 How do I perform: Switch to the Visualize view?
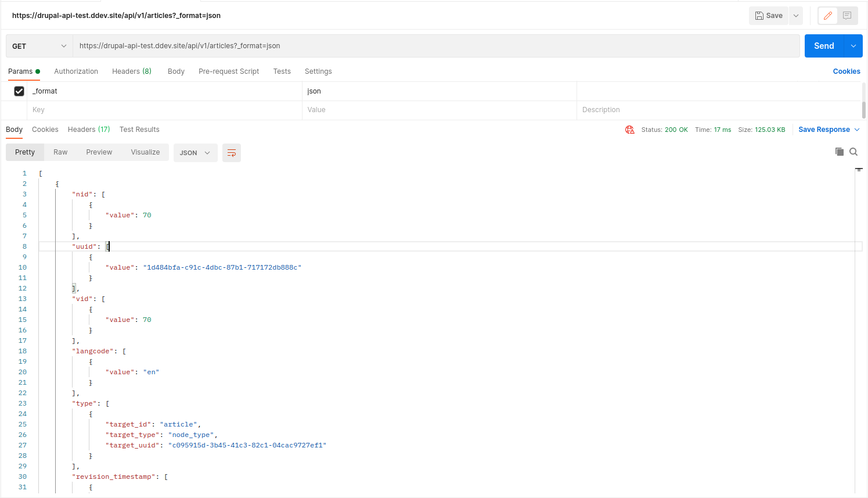145,152
